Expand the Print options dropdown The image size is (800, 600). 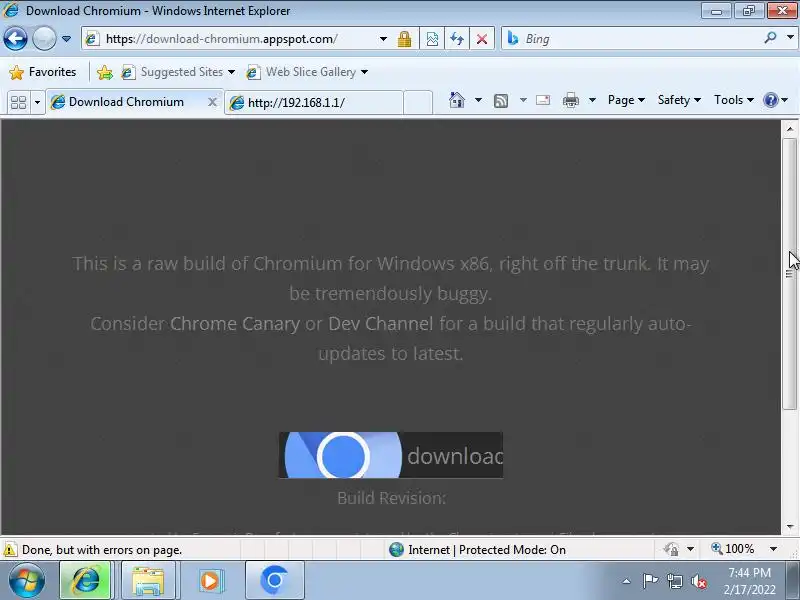tap(592, 100)
